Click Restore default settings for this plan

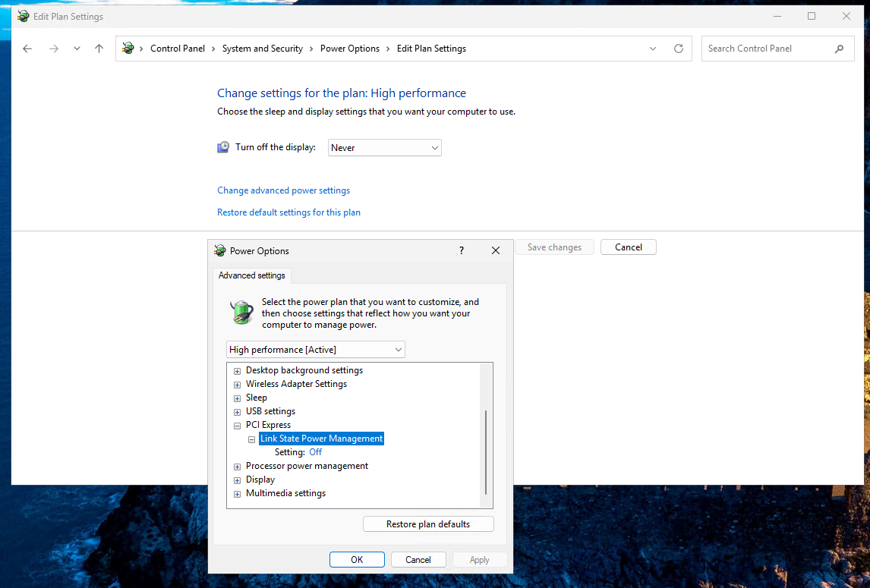tap(288, 212)
